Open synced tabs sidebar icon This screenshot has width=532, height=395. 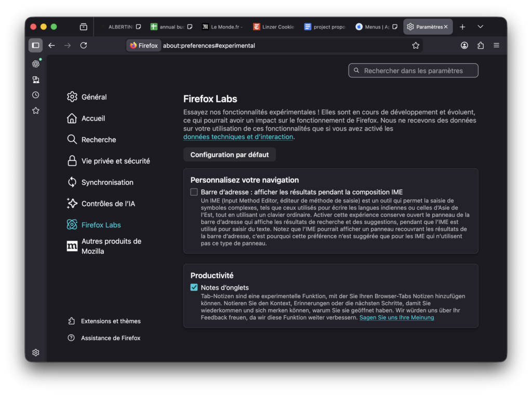click(x=35, y=79)
